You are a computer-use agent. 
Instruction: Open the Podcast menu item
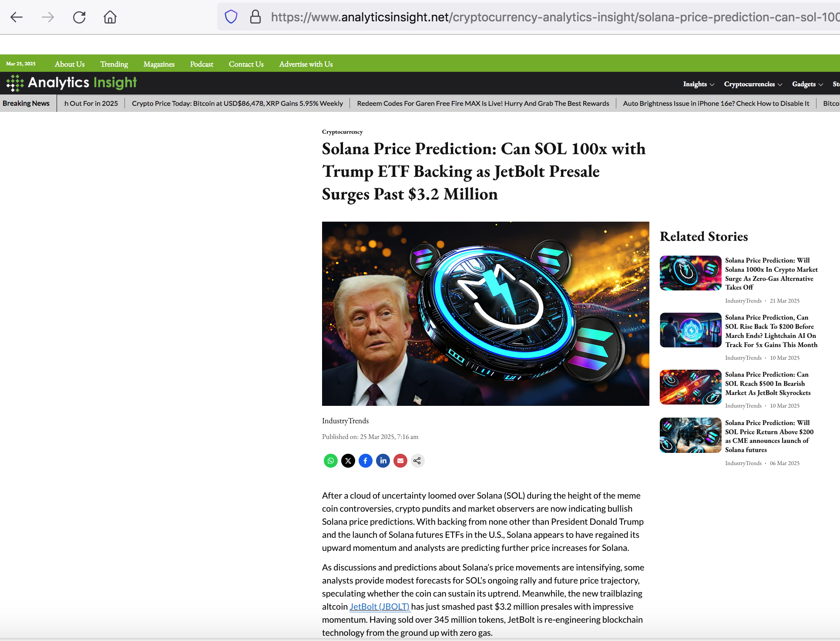[x=202, y=64]
